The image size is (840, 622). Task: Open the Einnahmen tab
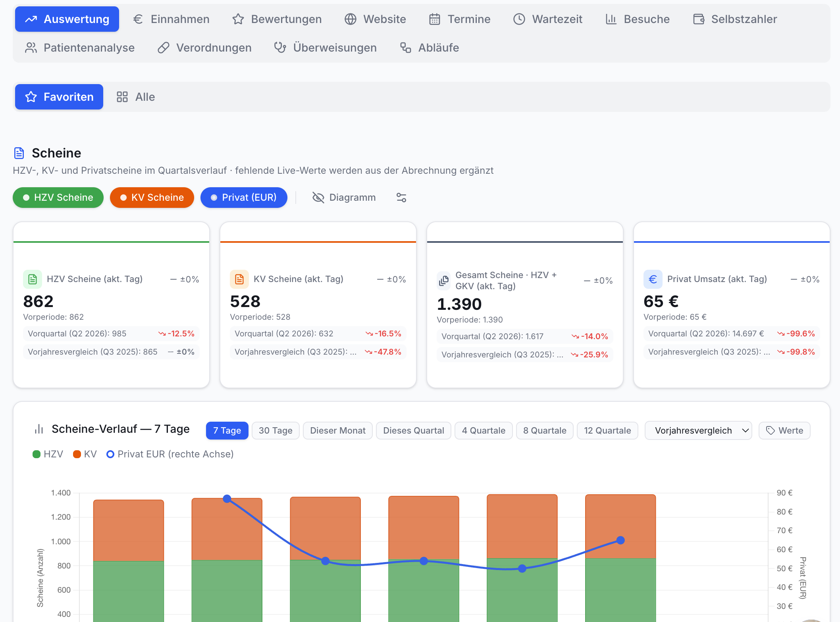[171, 19]
